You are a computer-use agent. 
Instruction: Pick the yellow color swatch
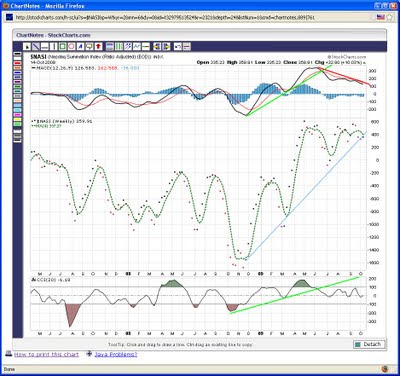[18, 119]
